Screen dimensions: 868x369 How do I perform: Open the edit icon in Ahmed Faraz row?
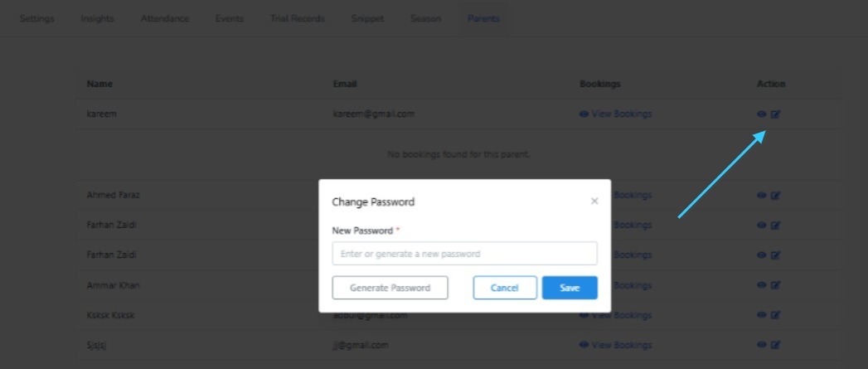[x=775, y=195]
